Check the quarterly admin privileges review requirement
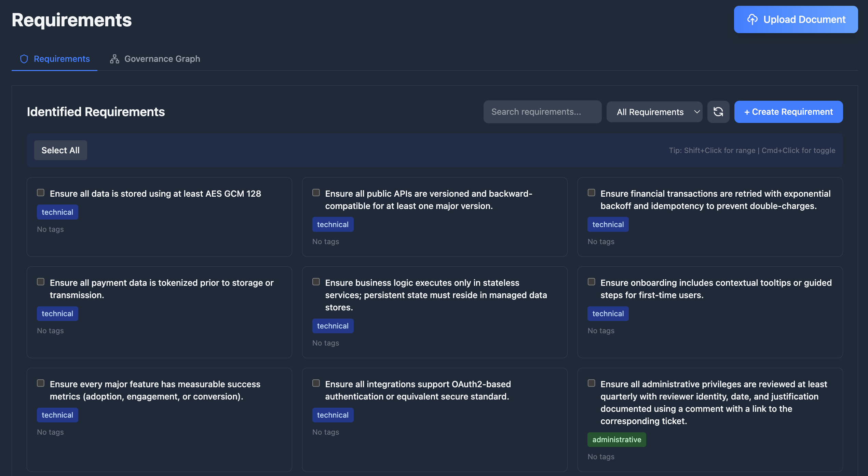The height and width of the screenshot is (476, 868). [x=591, y=383]
